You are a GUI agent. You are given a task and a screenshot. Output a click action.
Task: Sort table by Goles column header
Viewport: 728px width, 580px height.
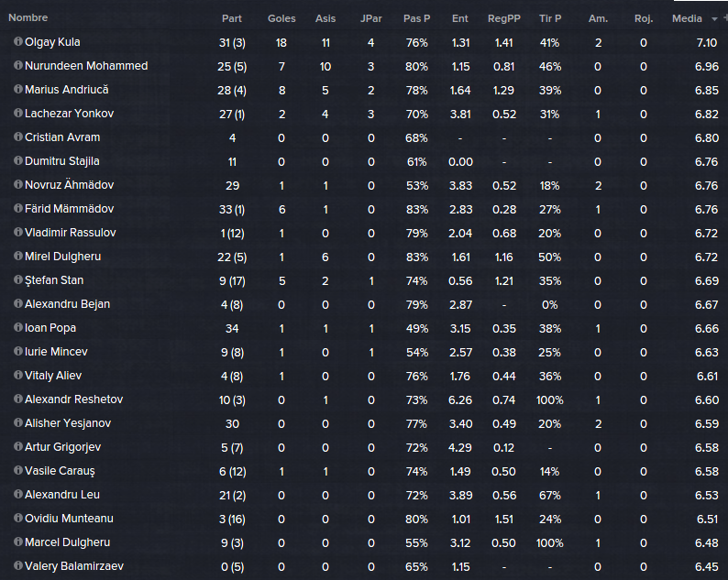coord(281,18)
